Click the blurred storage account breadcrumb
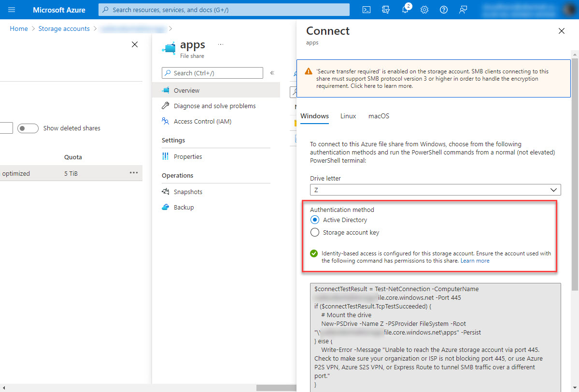The height and width of the screenshot is (392, 579). point(133,29)
